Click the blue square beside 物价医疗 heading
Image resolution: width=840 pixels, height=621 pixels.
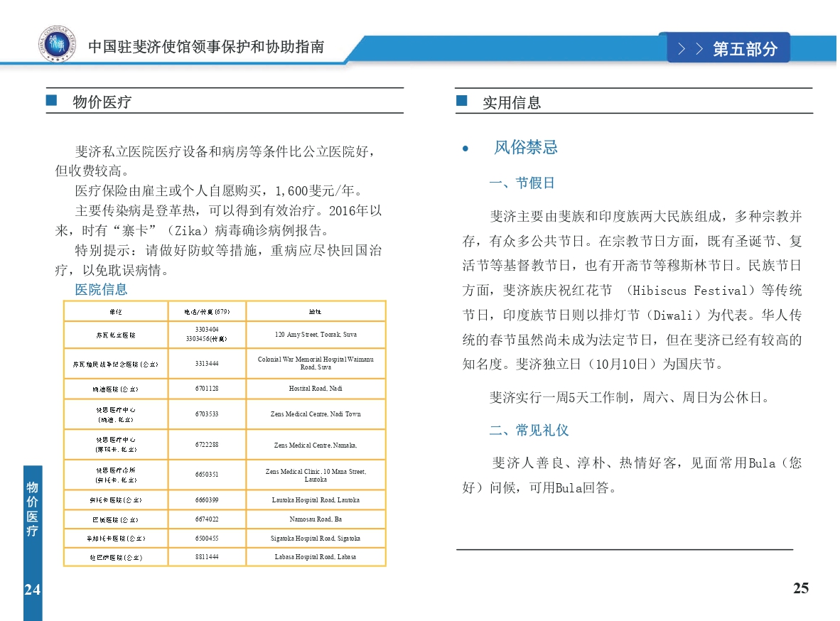(x=51, y=101)
